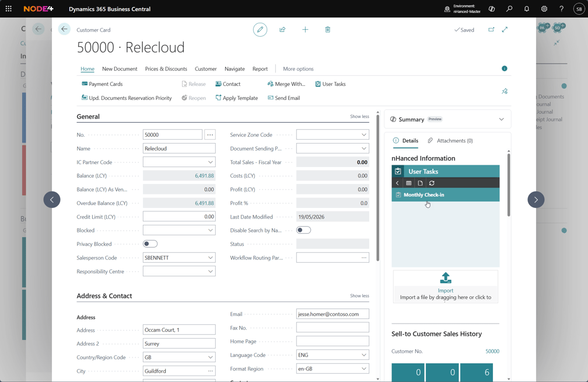Open the SB user account avatar
The width and height of the screenshot is (588, 382).
(579, 9)
